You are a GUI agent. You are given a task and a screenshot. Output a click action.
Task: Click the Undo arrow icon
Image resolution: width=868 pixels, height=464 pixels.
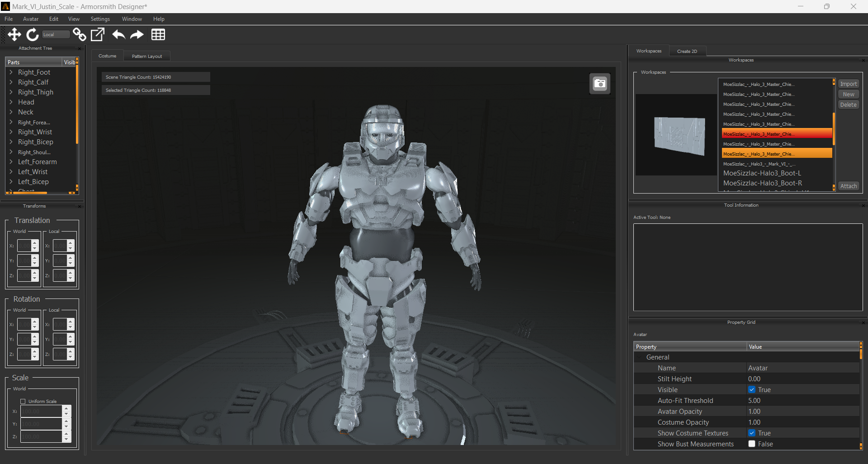[x=118, y=35]
